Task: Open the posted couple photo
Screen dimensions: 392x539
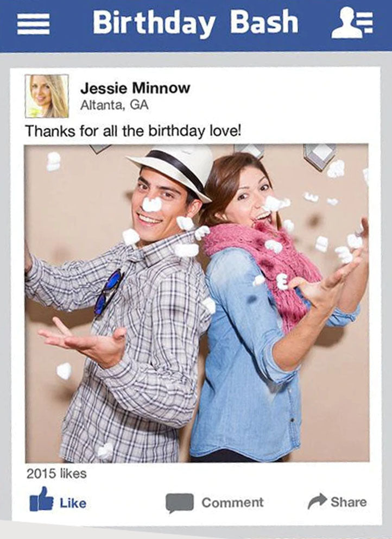Action: pyautogui.click(x=197, y=303)
